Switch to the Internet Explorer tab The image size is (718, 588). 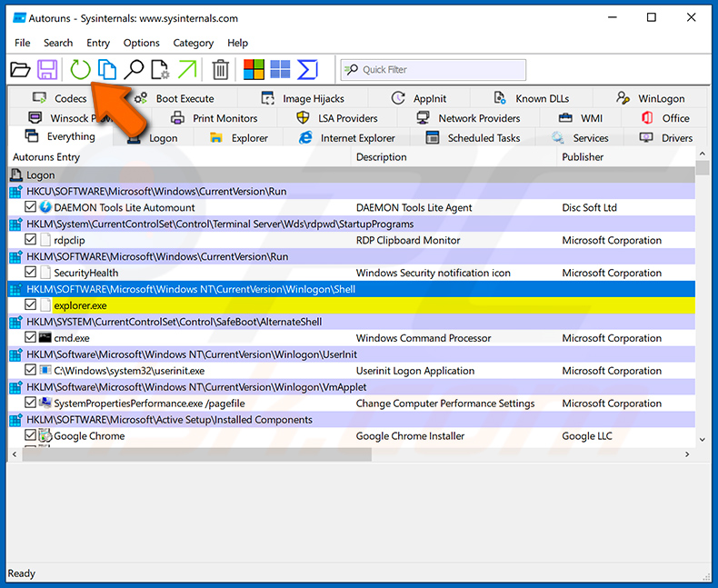(x=346, y=138)
